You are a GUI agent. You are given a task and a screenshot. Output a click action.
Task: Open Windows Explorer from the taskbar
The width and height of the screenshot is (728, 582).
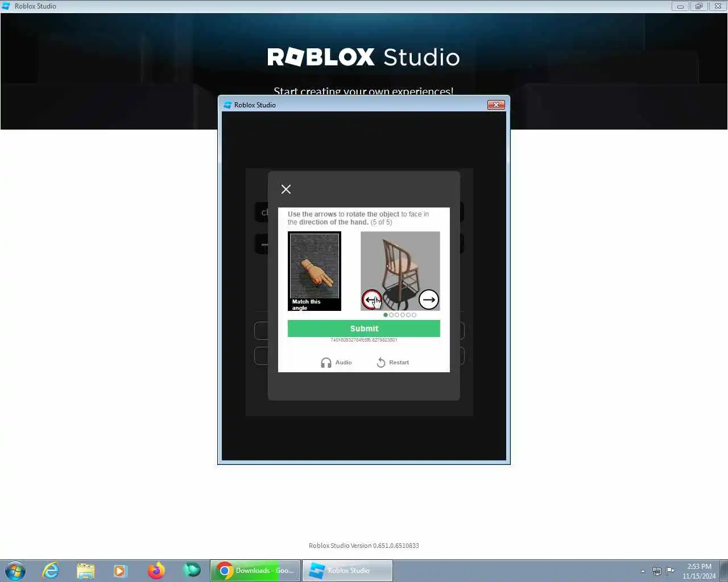point(86,571)
